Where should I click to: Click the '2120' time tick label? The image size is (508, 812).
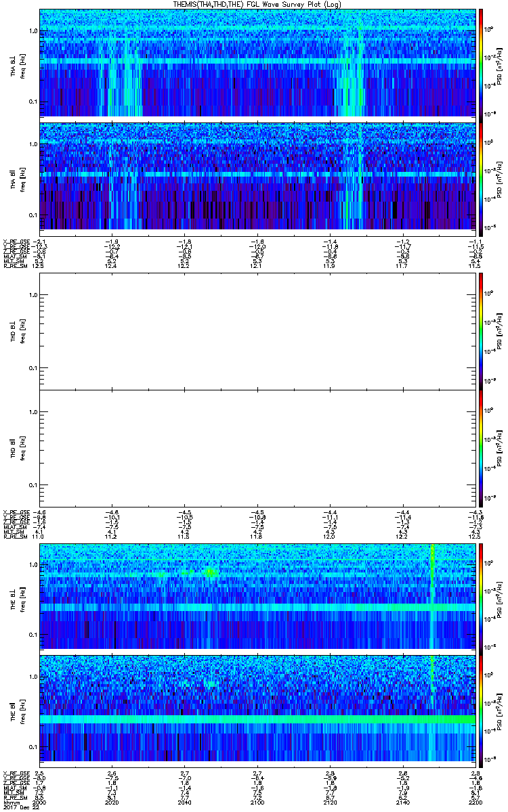(x=330, y=803)
